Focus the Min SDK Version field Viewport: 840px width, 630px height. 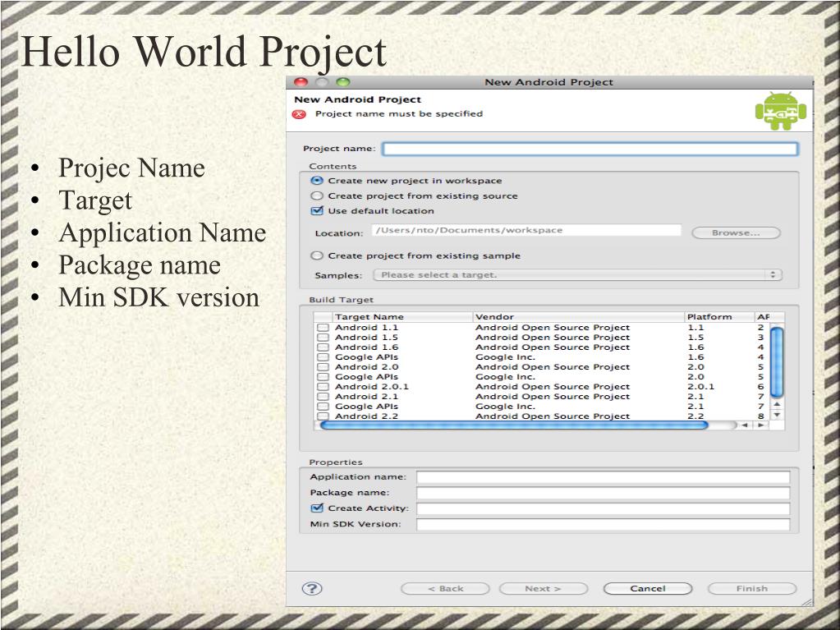(604, 525)
